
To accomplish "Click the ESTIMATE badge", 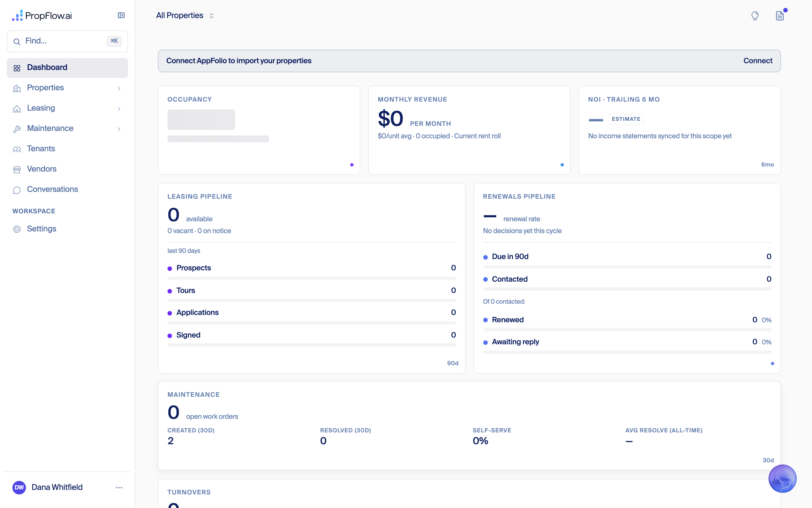I will [x=626, y=119].
